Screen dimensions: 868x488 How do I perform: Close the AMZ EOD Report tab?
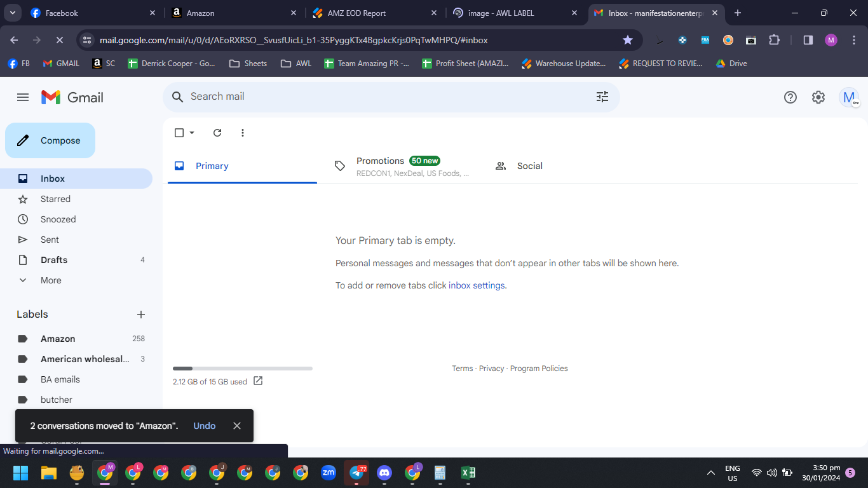433,13
